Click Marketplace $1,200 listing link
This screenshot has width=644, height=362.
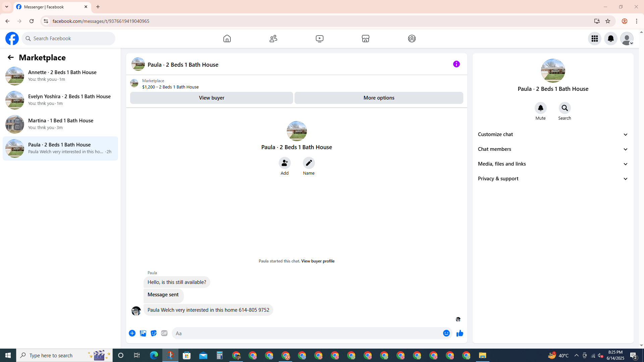[x=170, y=87]
